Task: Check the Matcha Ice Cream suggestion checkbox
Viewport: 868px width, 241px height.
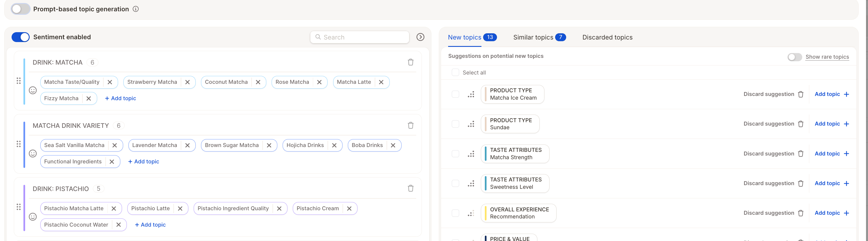Action: 455,94
